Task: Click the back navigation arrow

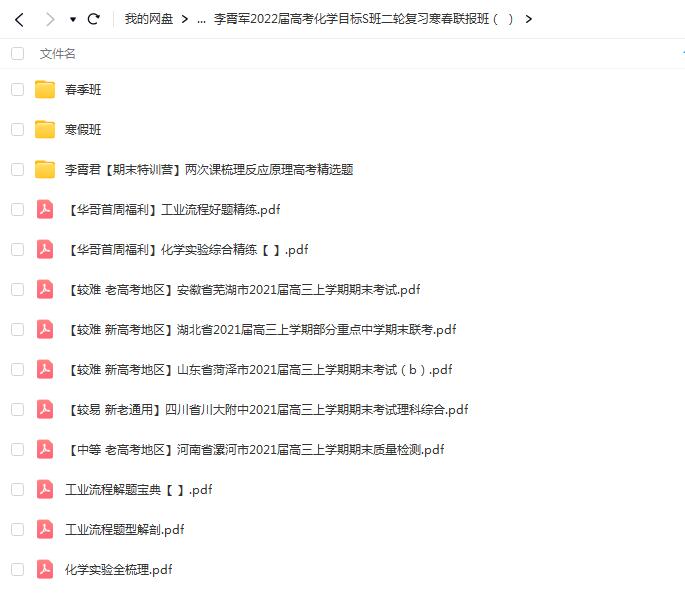Action: pyautogui.click(x=18, y=19)
